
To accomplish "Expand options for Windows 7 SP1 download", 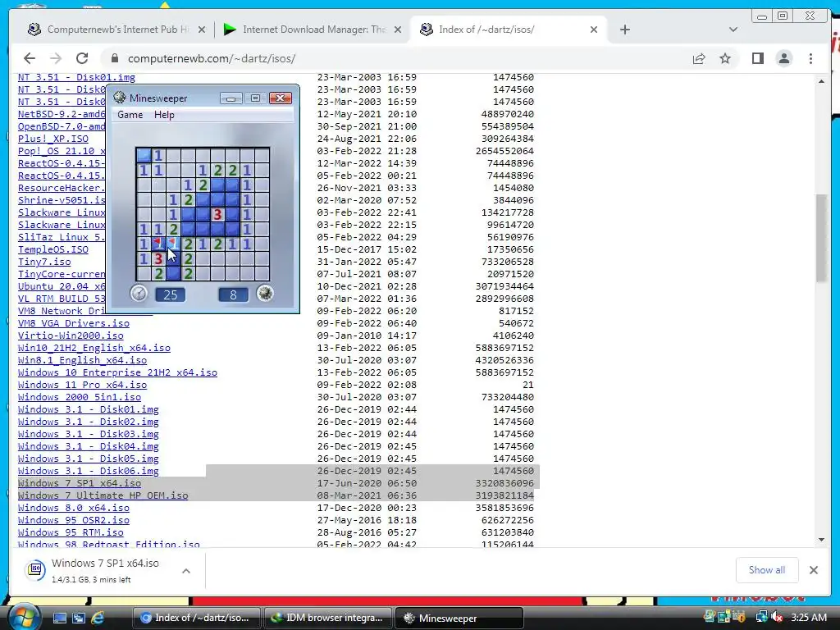I will [186, 571].
